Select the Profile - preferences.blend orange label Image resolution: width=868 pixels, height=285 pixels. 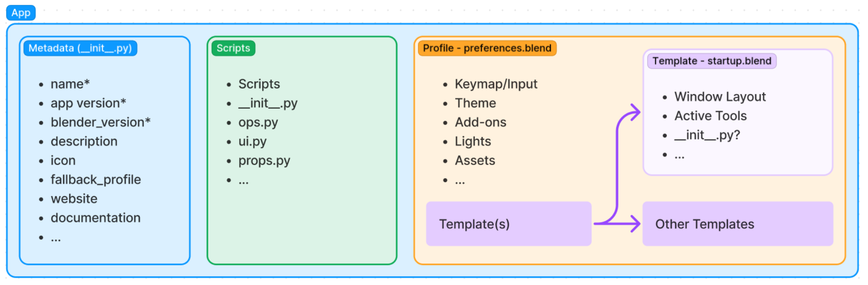[x=487, y=48]
